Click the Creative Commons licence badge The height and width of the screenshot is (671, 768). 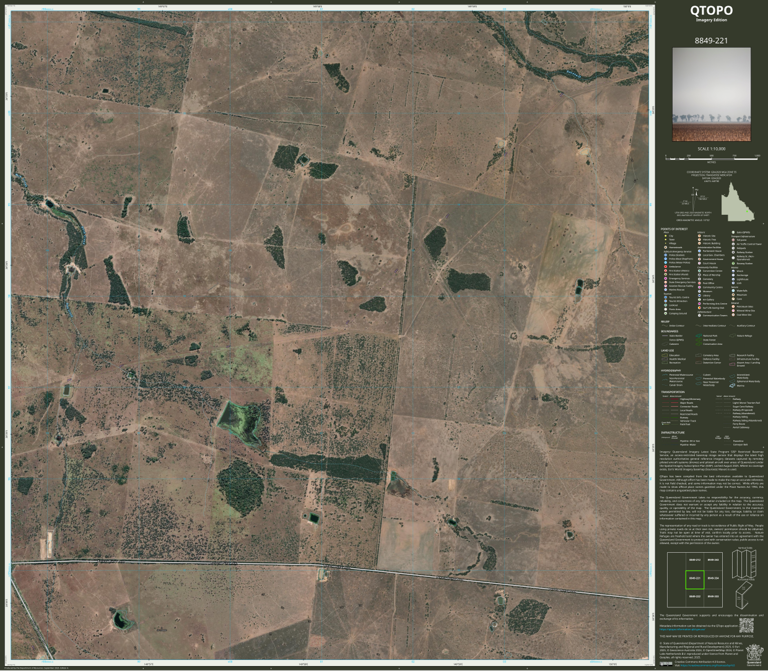click(x=666, y=664)
